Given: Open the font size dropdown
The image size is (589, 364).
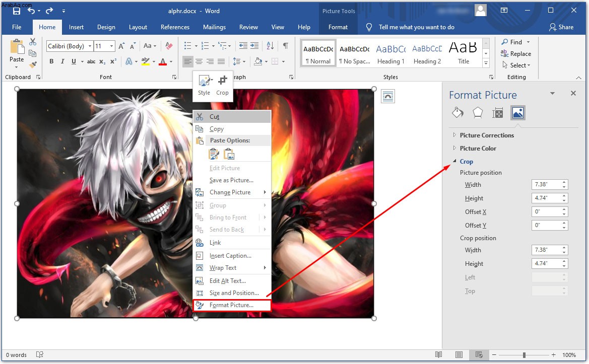Looking at the screenshot, I should [x=111, y=46].
